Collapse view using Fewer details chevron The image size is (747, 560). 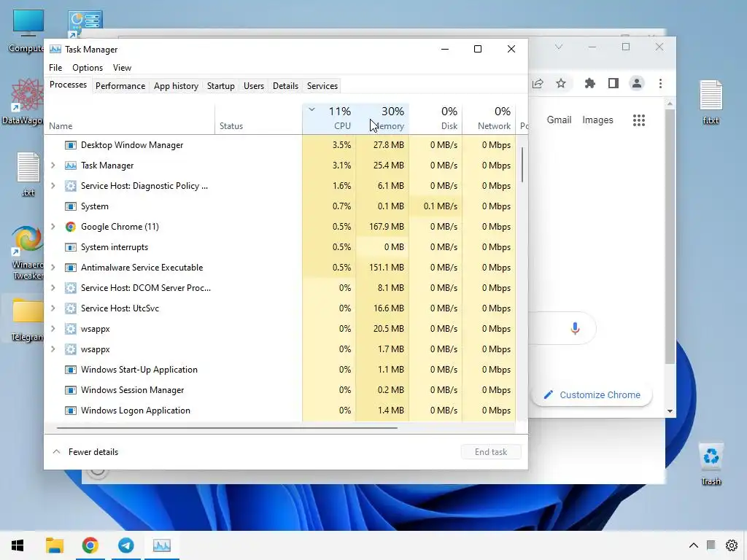point(56,452)
